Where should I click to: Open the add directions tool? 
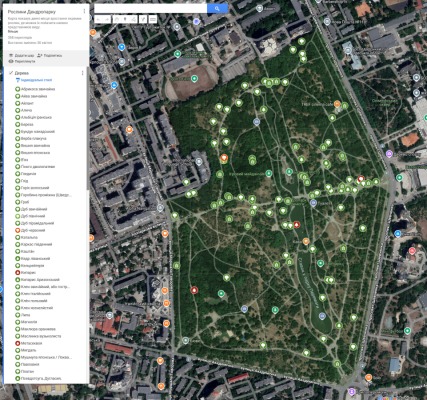[143, 20]
